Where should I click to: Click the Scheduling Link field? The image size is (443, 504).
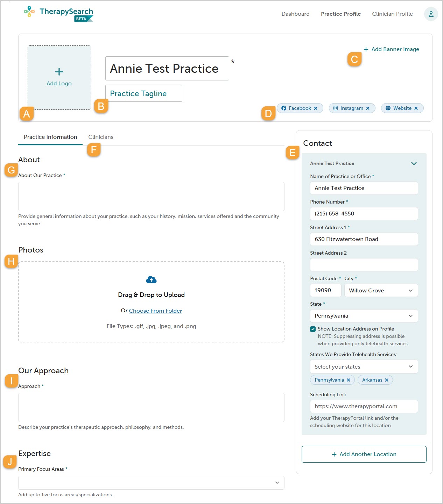point(364,406)
